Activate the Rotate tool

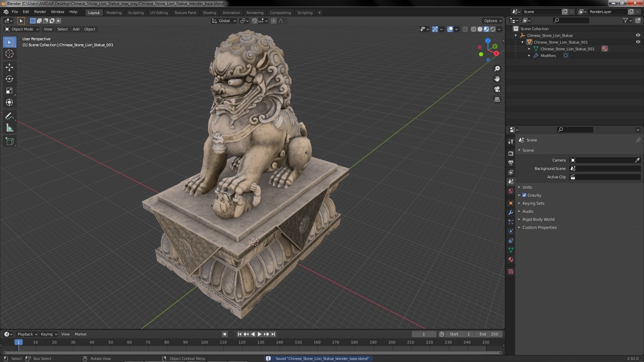[9, 79]
